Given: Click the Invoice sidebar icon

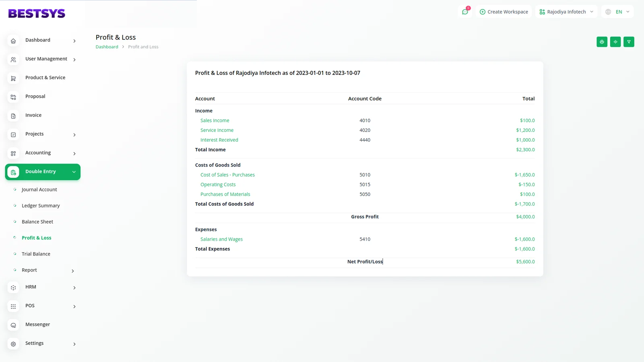Looking at the screenshot, I should (13, 116).
